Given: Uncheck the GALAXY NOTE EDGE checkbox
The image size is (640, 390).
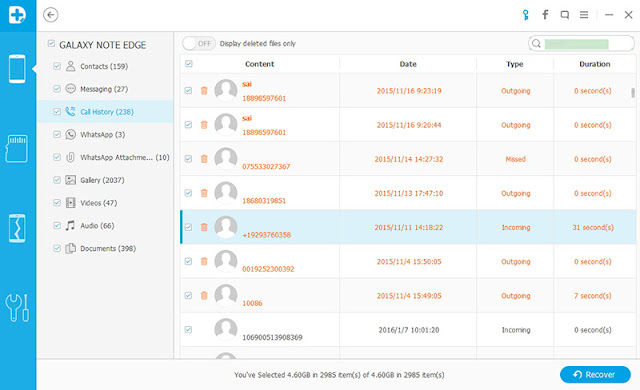Looking at the screenshot, I should (x=51, y=44).
